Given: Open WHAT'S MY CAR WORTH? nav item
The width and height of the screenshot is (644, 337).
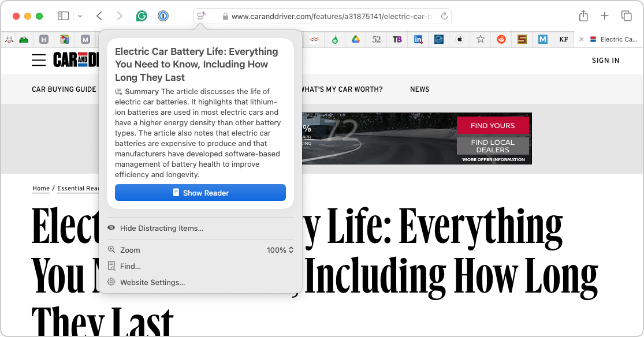Looking at the screenshot, I should pos(342,89).
